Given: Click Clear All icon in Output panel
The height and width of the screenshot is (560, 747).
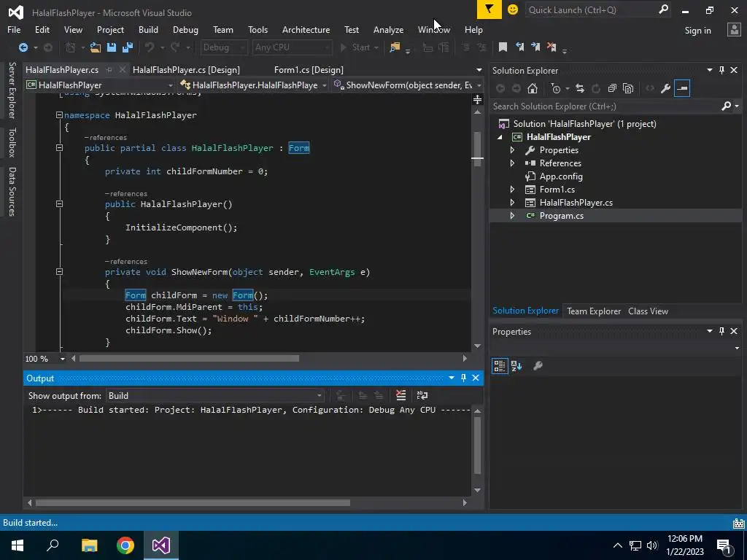Looking at the screenshot, I should coord(400,395).
